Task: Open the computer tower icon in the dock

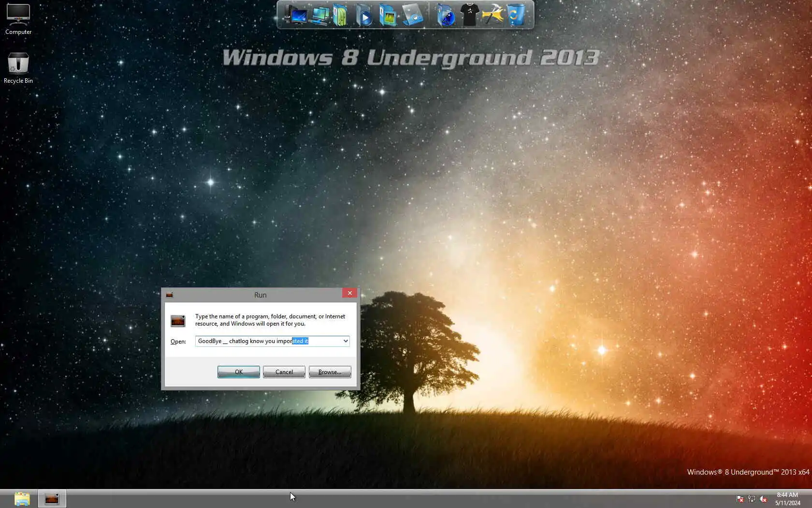Action: point(296,15)
